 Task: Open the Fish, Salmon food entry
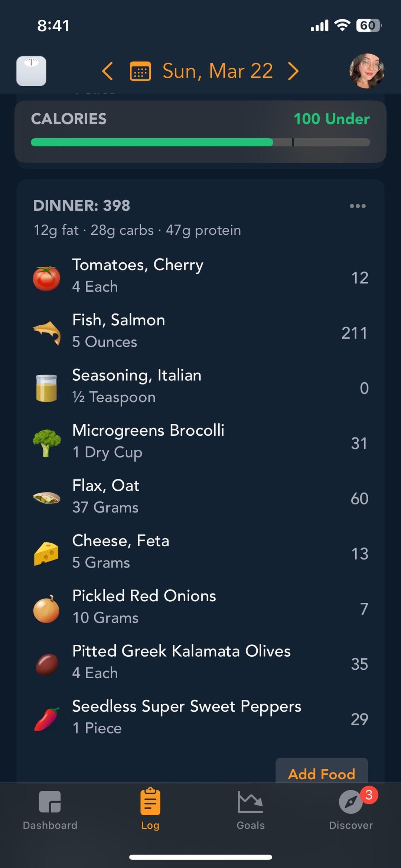pyautogui.click(x=200, y=331)
